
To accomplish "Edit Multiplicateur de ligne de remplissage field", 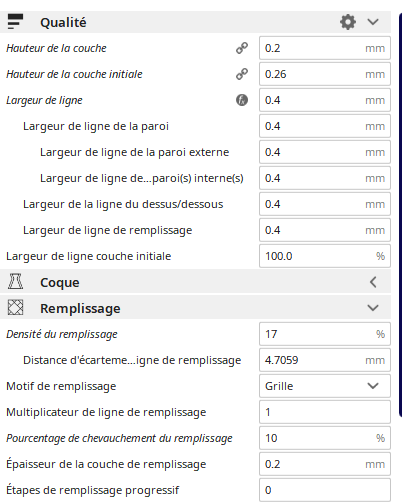I will pyautogui.click(x=325, y=412).
